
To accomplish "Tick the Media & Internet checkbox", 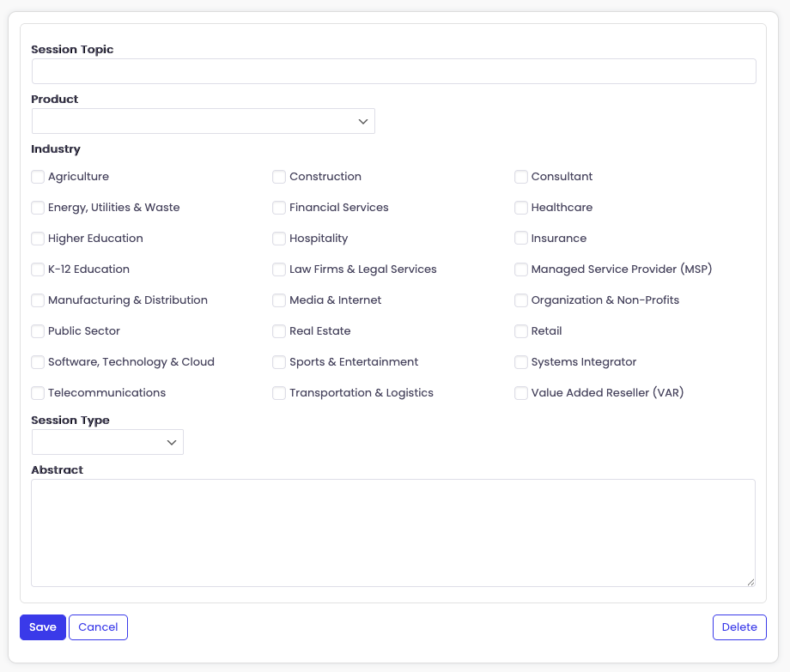I will click(x=279, y=300).
